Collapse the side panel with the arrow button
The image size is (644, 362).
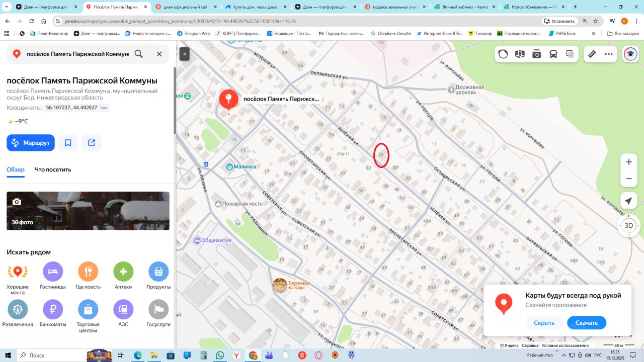185,54
